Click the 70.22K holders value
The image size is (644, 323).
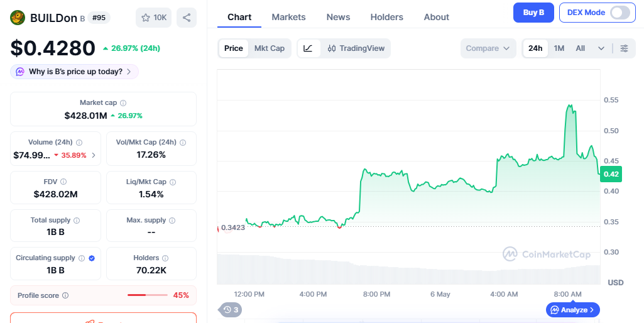click(x=151, y=270)
